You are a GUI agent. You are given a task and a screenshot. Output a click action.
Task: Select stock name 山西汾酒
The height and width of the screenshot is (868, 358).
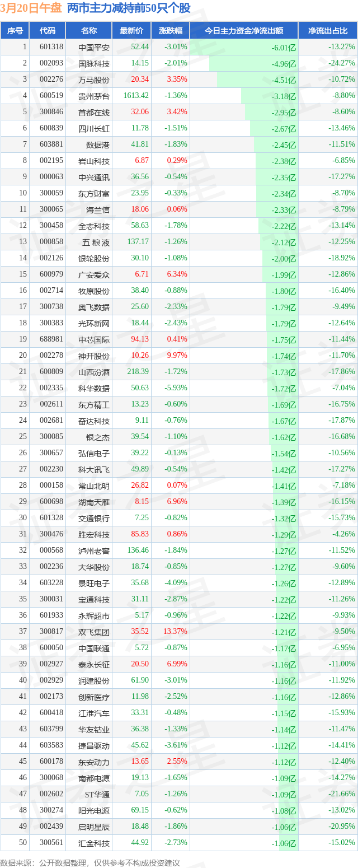click(x=95, y=372)
